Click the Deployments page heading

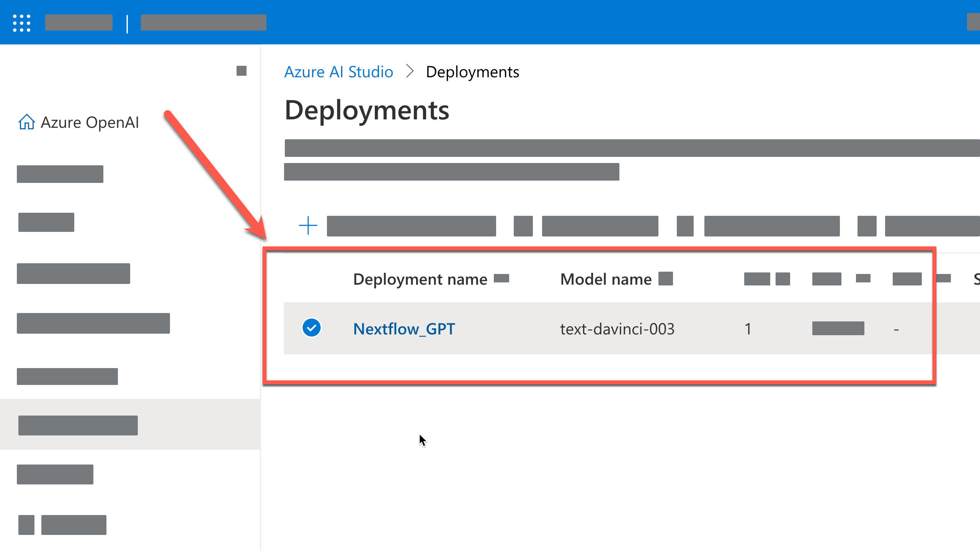(367, 110)
